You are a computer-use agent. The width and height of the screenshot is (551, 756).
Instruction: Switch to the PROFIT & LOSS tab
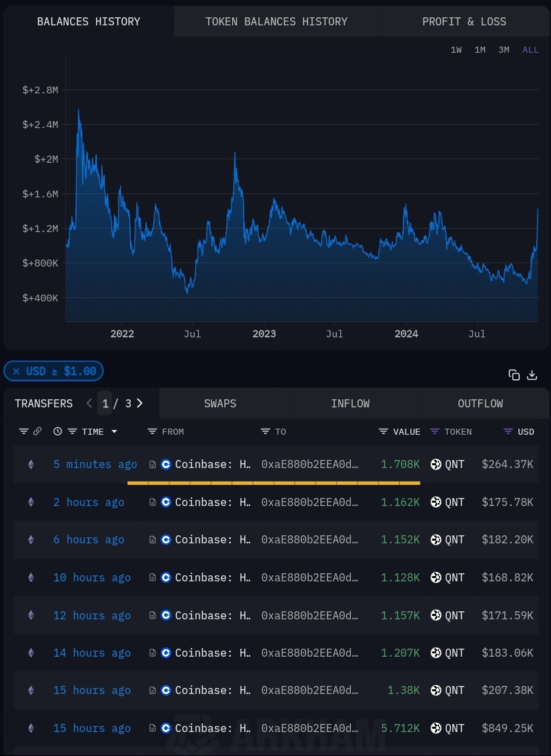click(x=464, y=21)
